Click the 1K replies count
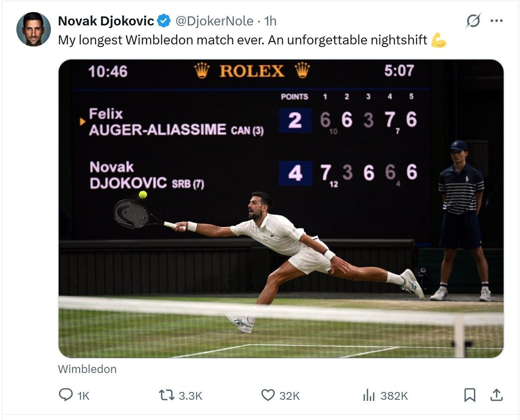Screen dimensions: 520x420 [x=83, y=396]
